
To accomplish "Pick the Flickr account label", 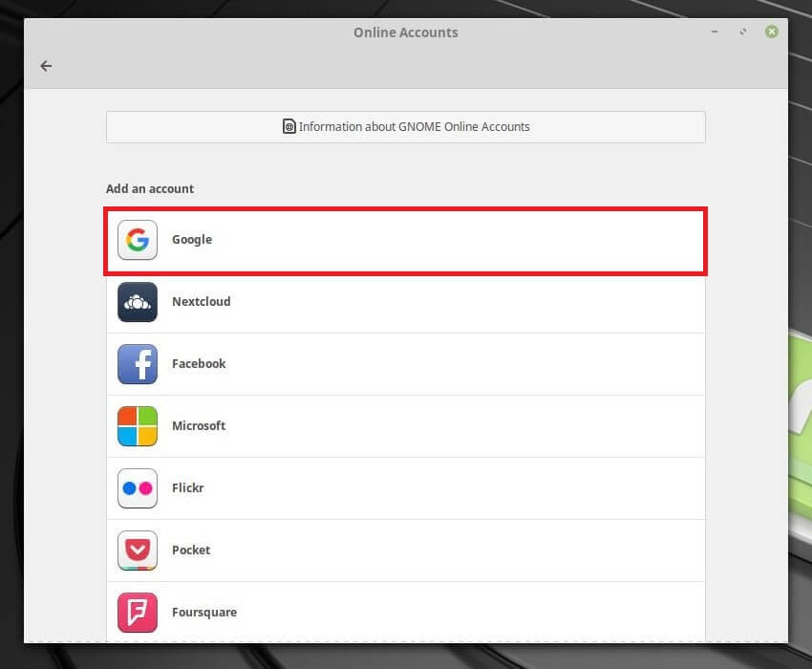I will click(188, 488).
